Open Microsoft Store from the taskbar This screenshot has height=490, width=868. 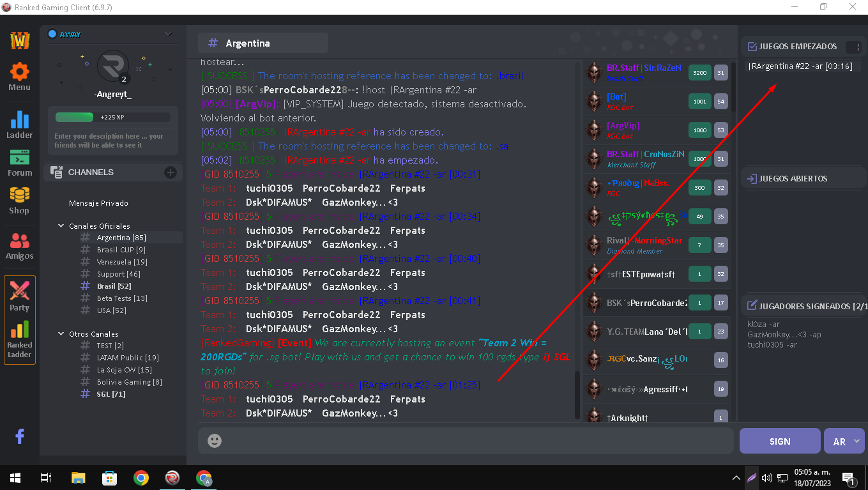[109, 477]
